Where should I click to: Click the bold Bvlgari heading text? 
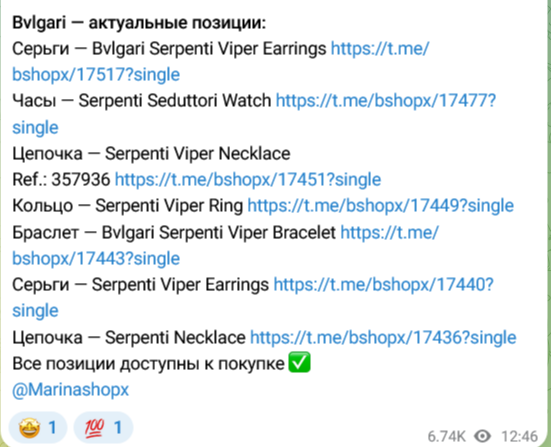click(x=139, y=23)
